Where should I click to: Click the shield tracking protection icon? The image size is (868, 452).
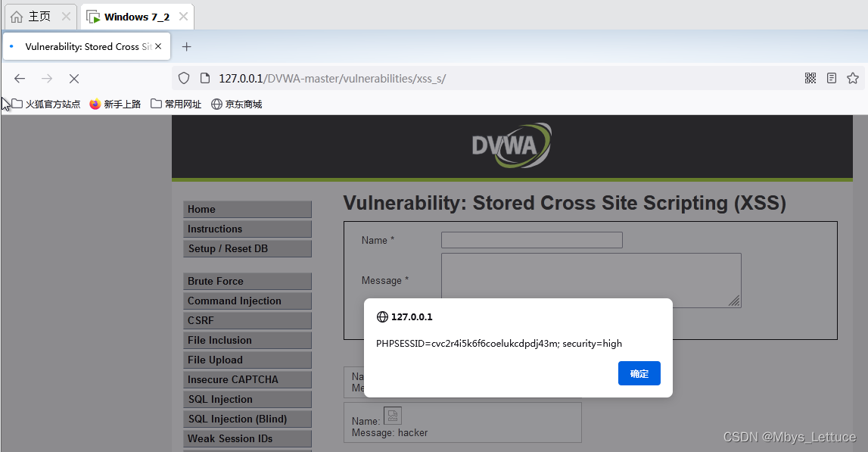(x=184, y=78)
